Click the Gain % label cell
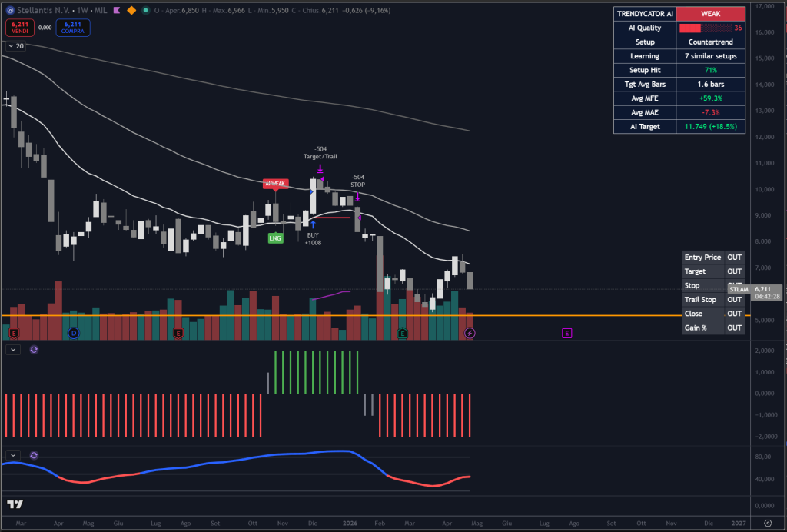The image size is (787, 532). [x=702, y=328]
